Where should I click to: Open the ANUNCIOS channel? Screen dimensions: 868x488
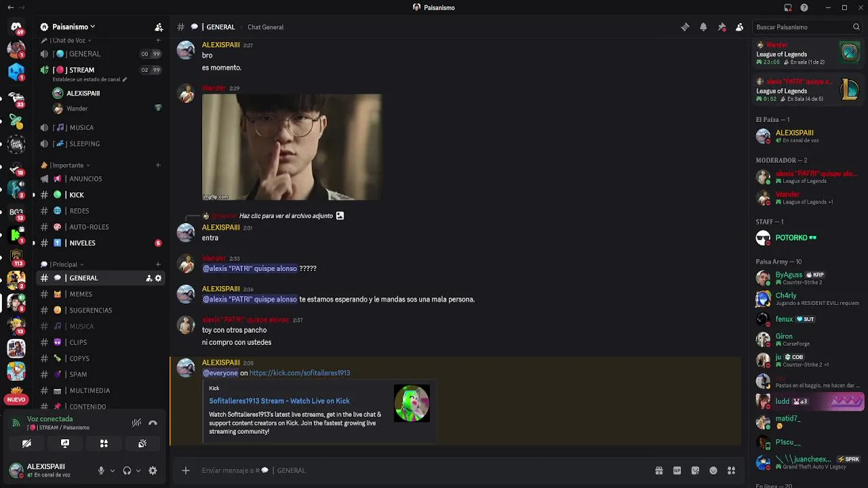(100, 179)
